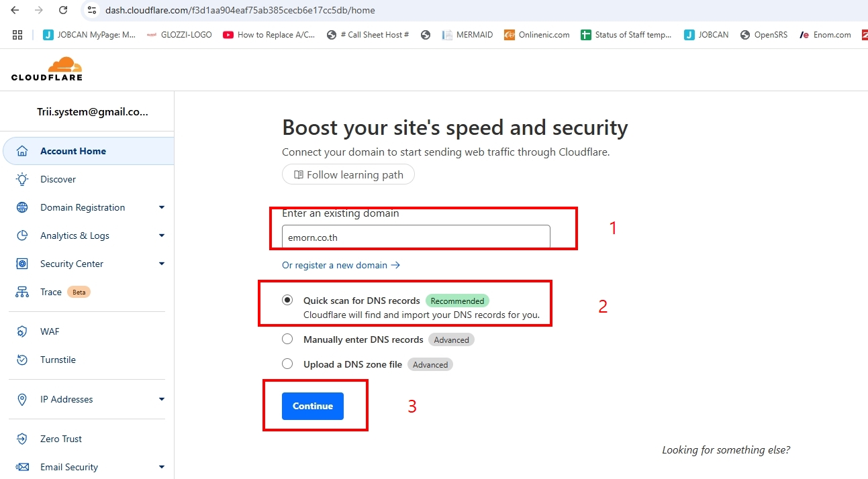
Task: Open OpenSRS bookmark
Action: (x=764, y=35)
